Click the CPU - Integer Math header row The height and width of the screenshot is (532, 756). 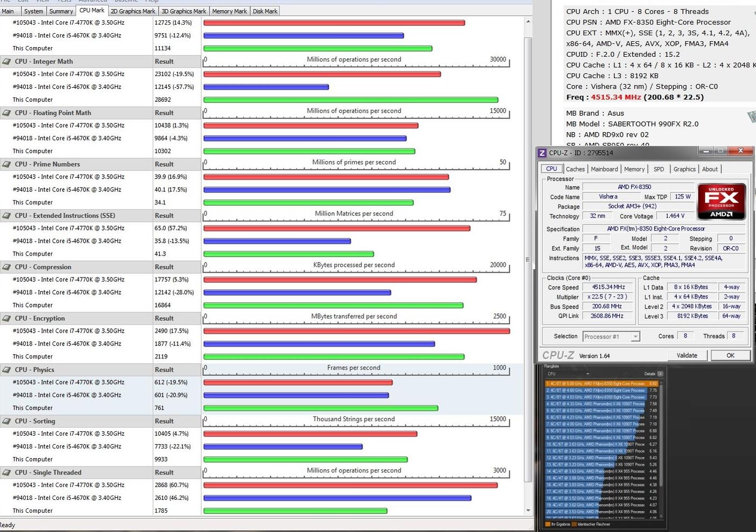pos(100,62)
